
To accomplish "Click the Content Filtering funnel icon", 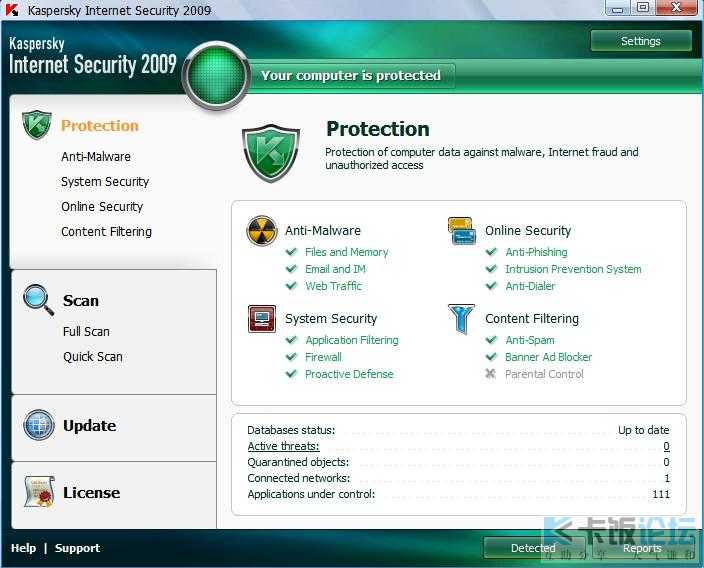I will tap(462, 319).
